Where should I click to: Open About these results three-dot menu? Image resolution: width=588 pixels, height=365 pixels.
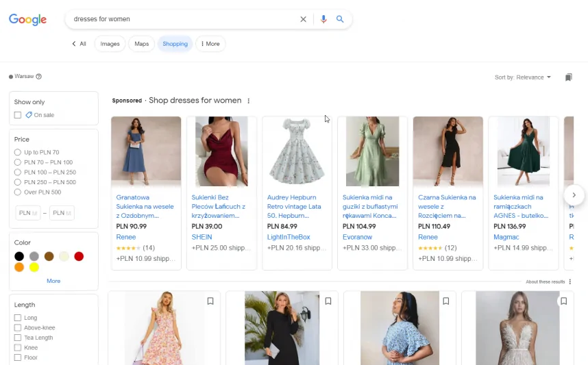(x=570, y=282)
